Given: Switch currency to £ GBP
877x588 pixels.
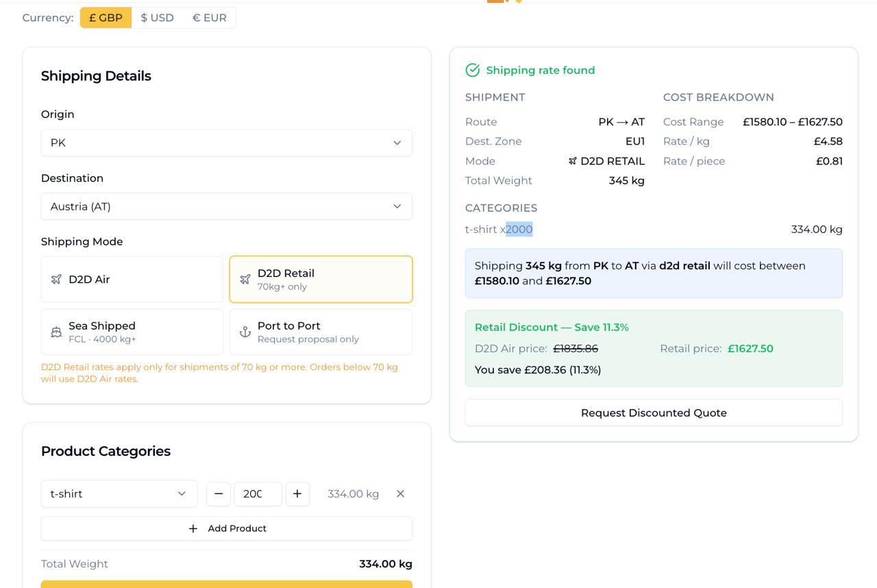Looking at the screenshot, I should tap(106, 18).
